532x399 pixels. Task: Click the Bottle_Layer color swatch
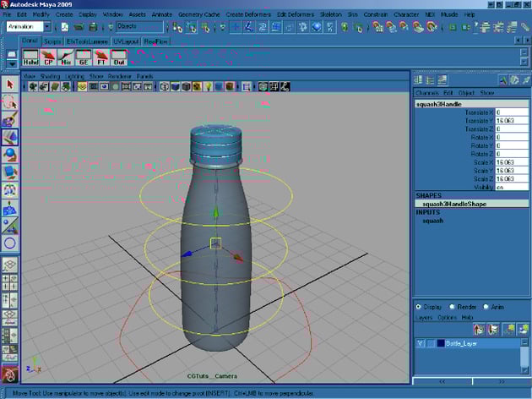click(x=441, y=343)
